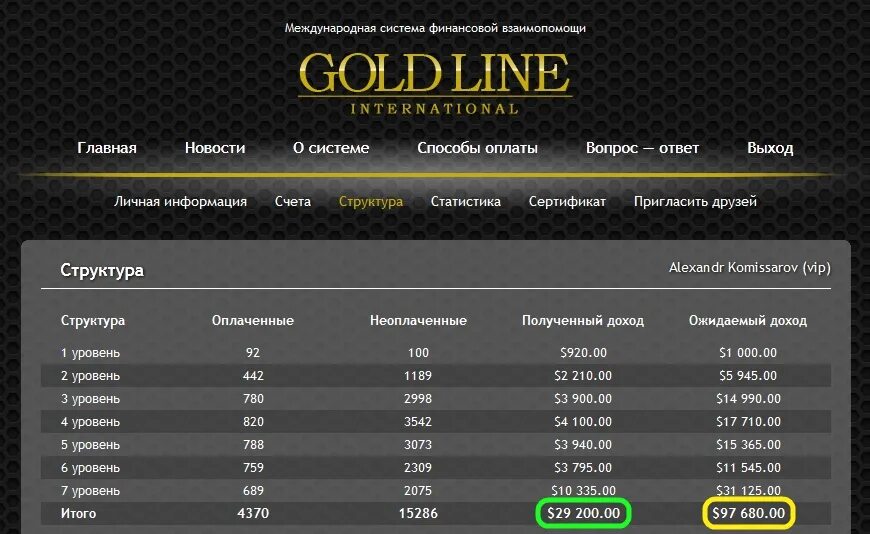Open Вопрос — ответ page
Screen dimensions: 870x534
coord(642,148)
